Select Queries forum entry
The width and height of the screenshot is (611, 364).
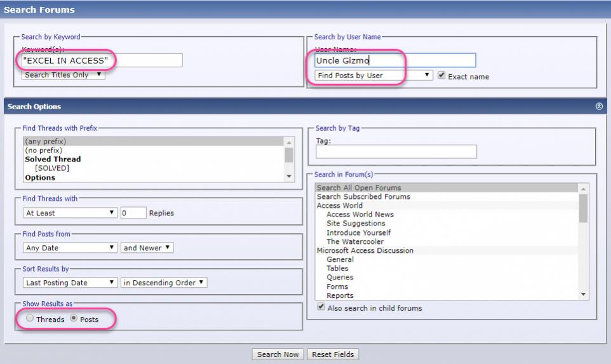447,278
